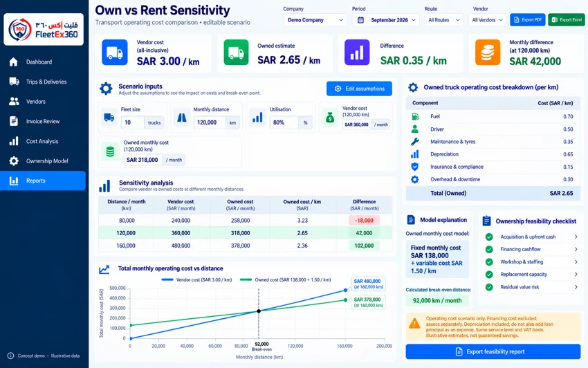Click Export feasibility report button
This screenshot has width=588, height=368.
493,351
